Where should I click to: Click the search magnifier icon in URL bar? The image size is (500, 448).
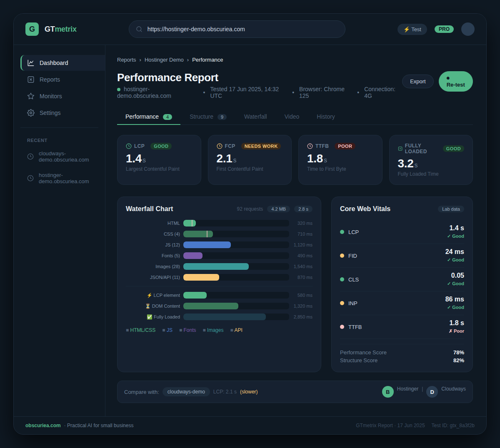(x=139, y=29)
